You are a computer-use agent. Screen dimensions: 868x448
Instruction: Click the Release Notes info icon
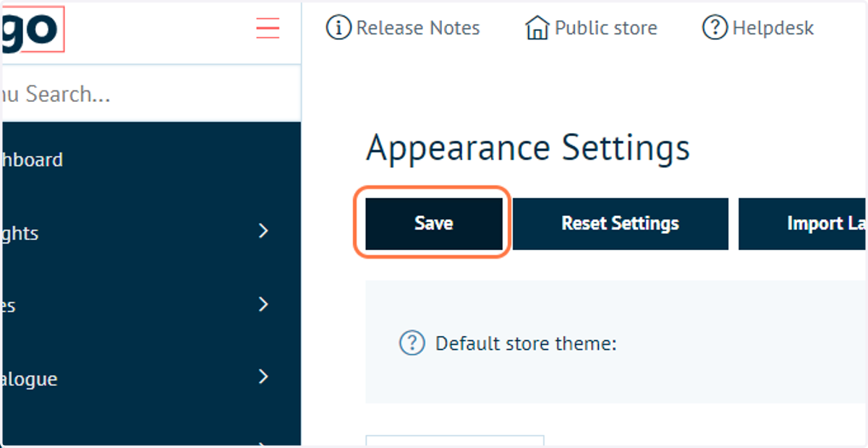339,28
